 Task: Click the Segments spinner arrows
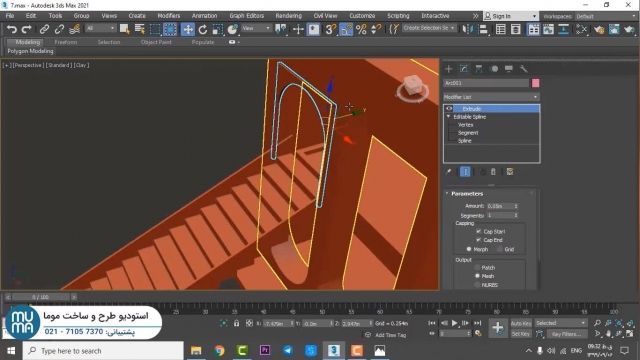coord(516,216)
